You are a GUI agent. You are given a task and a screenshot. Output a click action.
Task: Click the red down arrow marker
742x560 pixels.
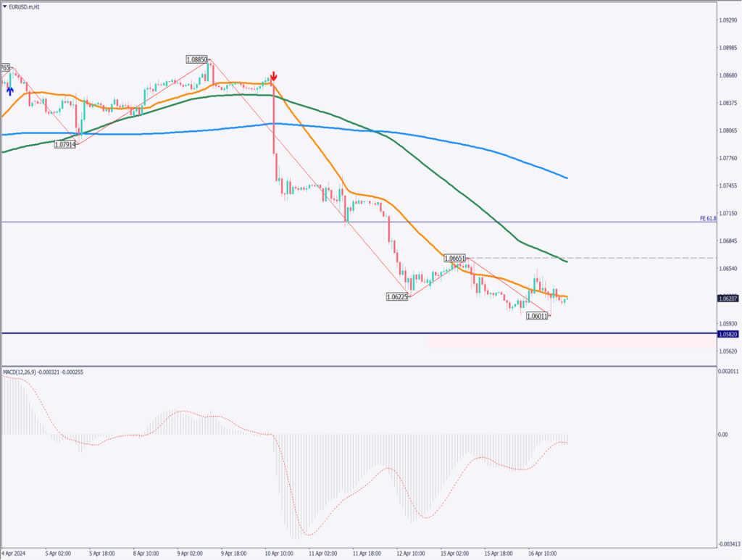click(274, 77)
